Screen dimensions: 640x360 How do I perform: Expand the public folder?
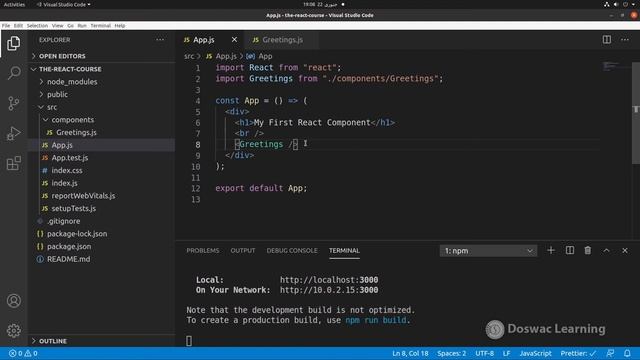pos(57,94)
